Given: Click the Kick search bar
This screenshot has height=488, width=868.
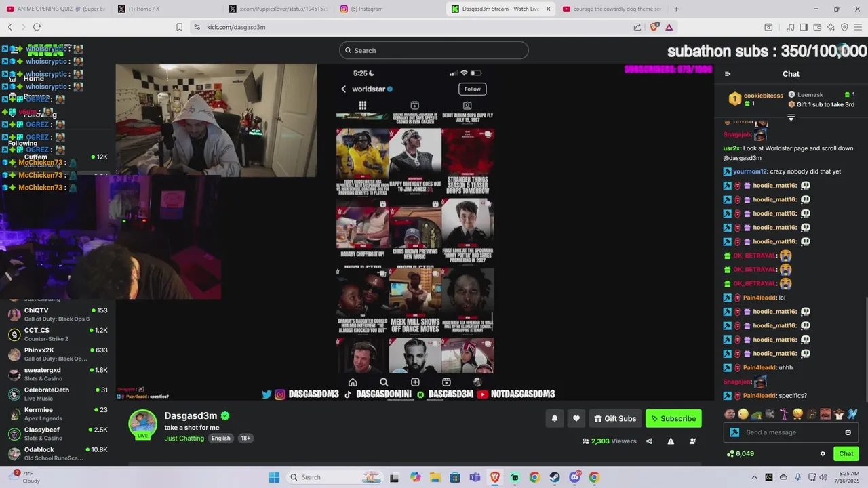Looking at the screenshot, I should click(434, 50).
